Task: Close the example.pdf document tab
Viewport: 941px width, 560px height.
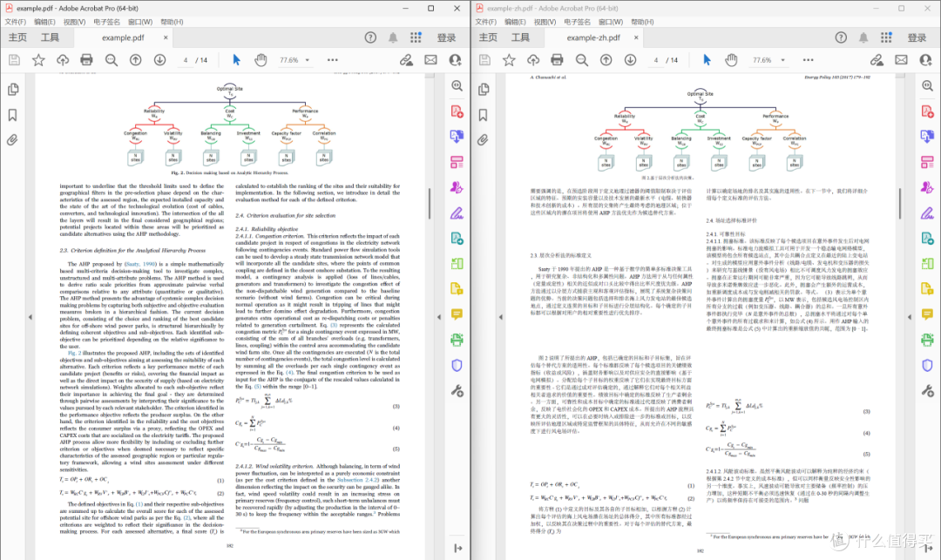Action: pyautogui.click(x=166, y=37)
